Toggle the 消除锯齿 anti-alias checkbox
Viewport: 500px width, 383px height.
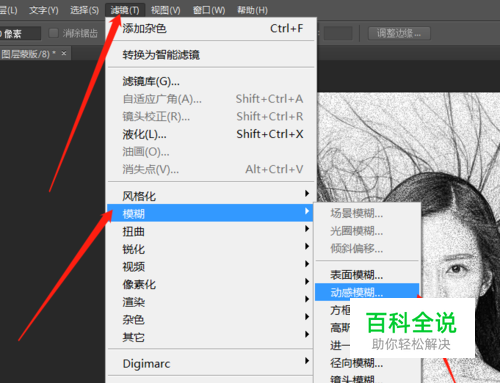coord(53,33)
